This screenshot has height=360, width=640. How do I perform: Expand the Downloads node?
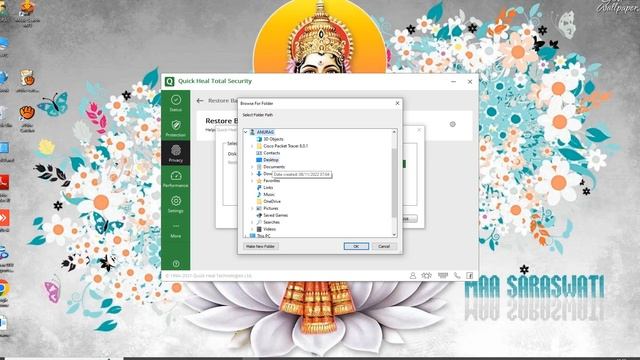click(x=252, y=173)
